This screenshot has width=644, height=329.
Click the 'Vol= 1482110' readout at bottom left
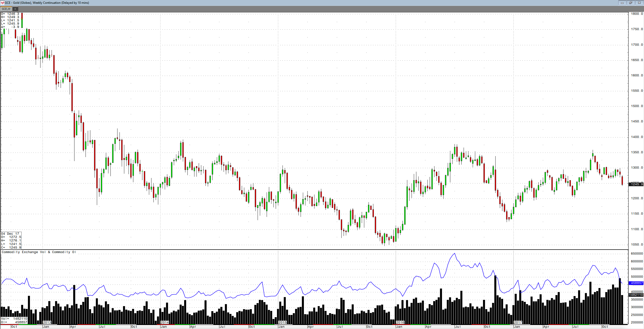14,319
